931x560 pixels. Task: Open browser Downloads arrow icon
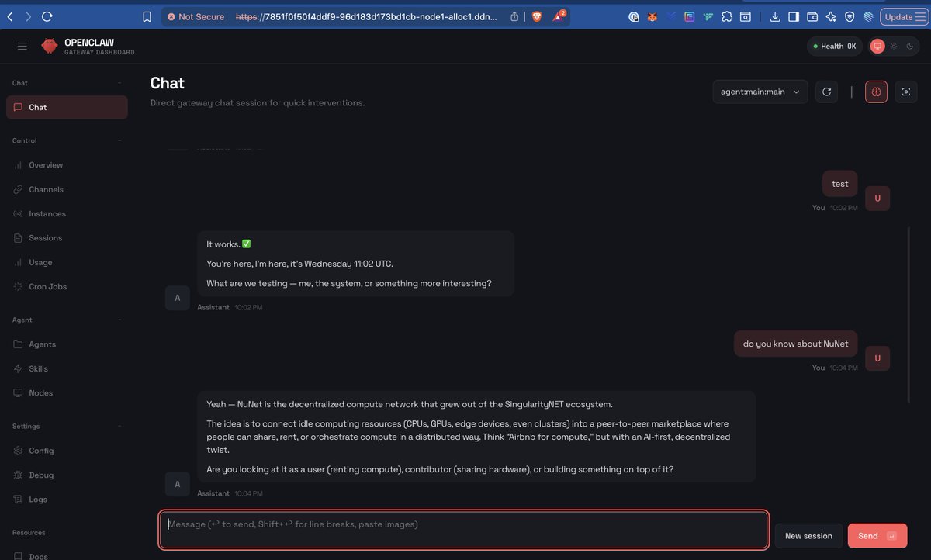[774, 16]
